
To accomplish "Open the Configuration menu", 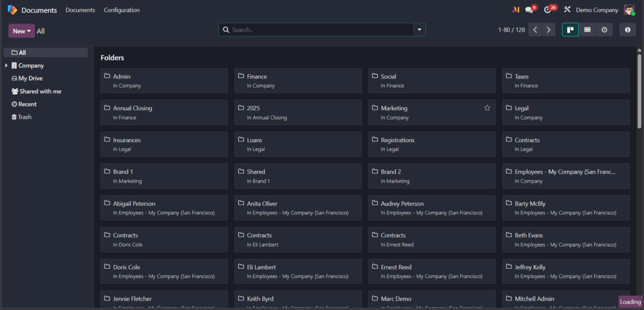I will tap(121, 10).
